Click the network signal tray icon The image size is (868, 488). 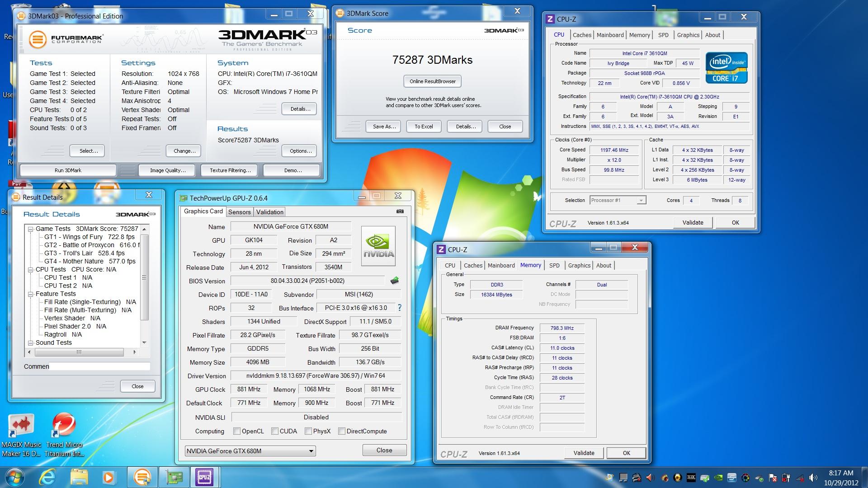800,478
